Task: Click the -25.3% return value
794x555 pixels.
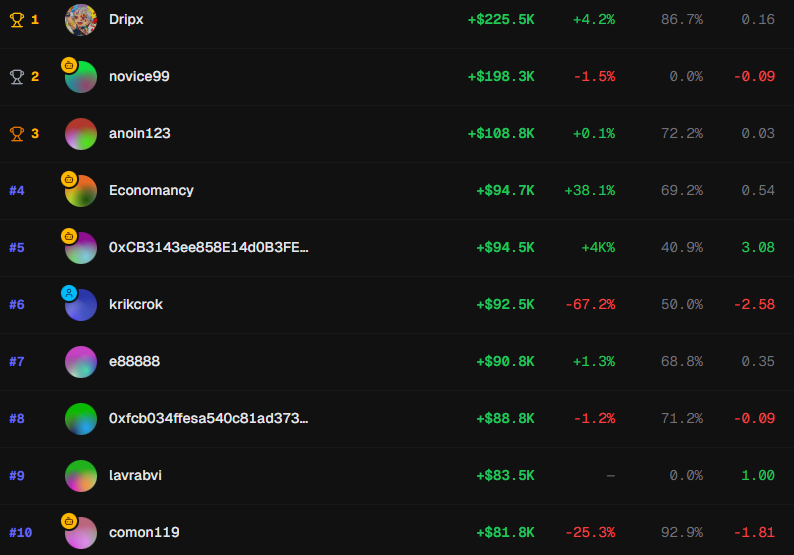Action: pos(590,532)
